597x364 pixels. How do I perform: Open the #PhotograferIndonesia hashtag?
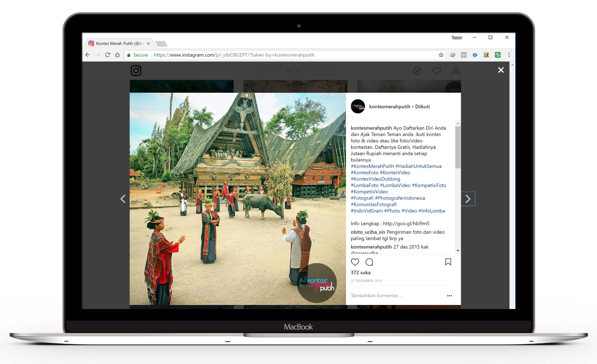coord(400,198)
